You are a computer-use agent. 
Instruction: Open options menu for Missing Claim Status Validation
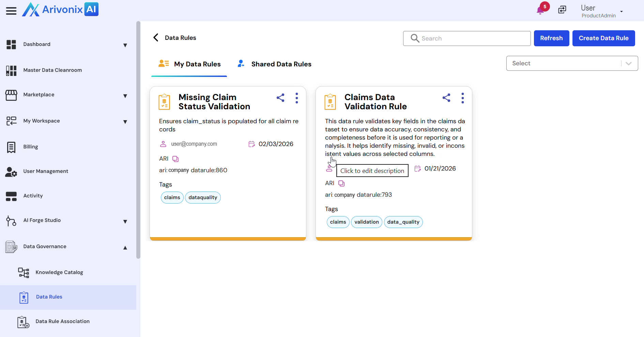coord(297,98)
